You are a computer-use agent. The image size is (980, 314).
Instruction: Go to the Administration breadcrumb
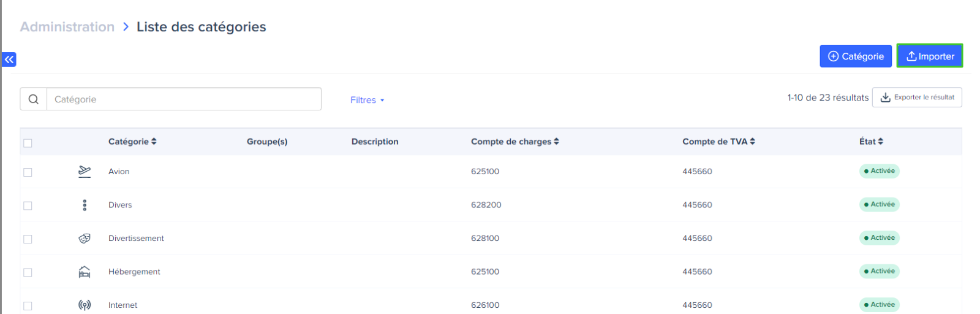(67, 27)
